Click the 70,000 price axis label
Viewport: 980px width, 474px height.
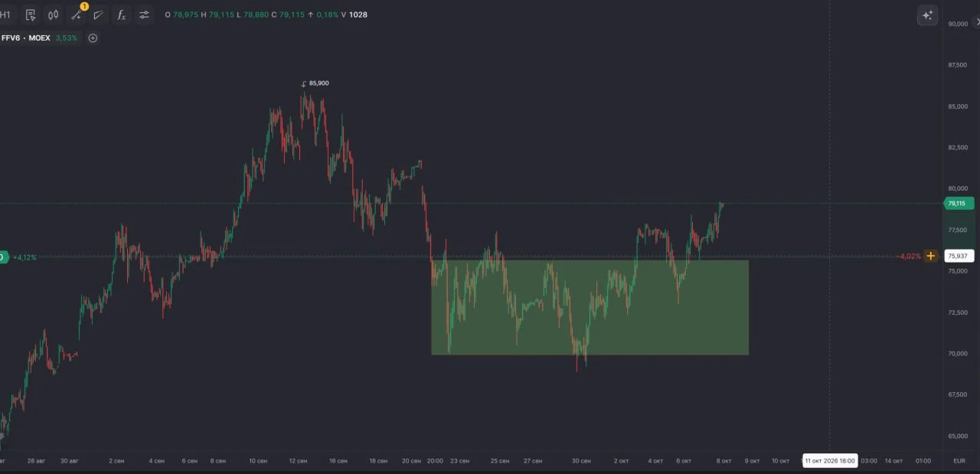958,354
